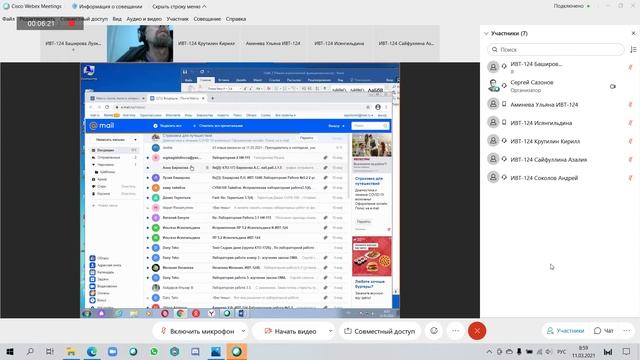Open Zoom from taskbar
This screenshot has width=640, height=360.
click(x=112, y=352)
